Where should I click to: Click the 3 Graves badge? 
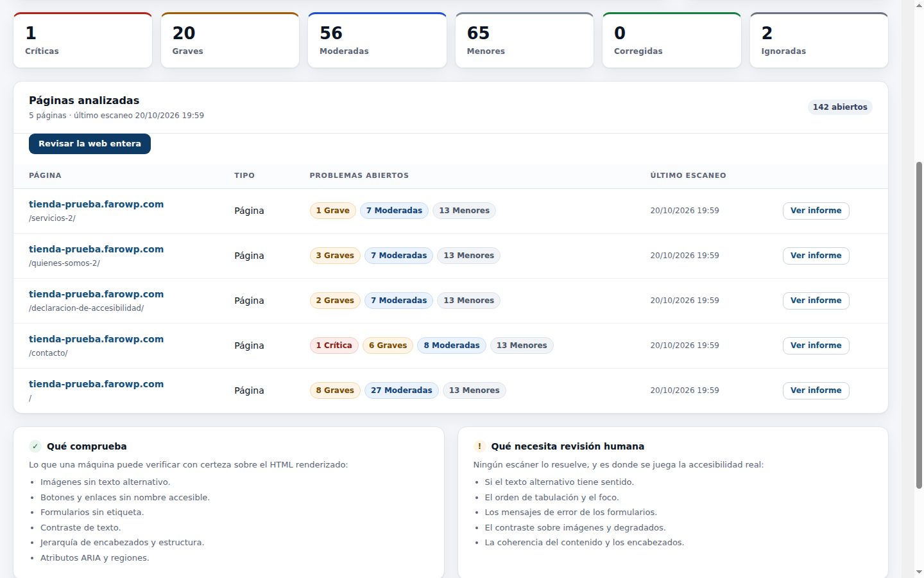click(335, 256)
